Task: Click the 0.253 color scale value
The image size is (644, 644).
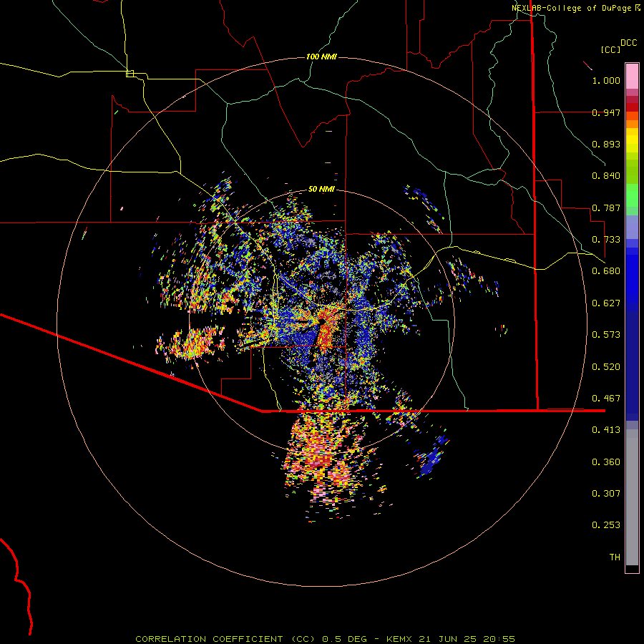Action: click(606, 525)
